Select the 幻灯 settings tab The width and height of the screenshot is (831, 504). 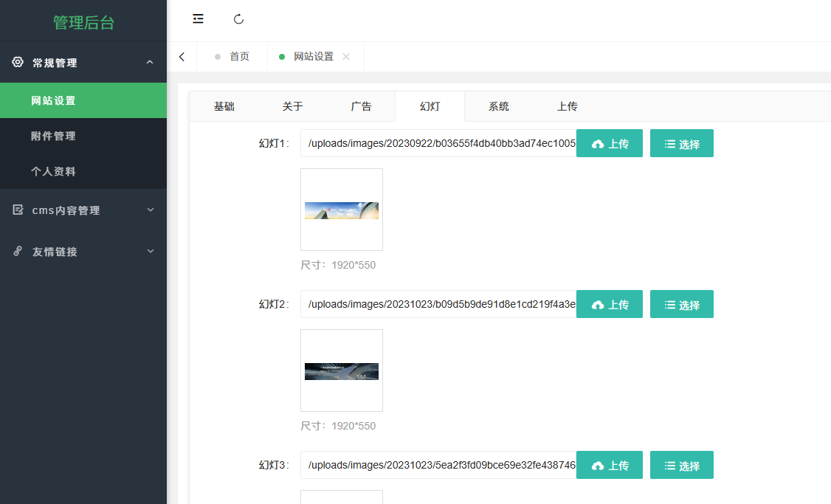(430, 106)
